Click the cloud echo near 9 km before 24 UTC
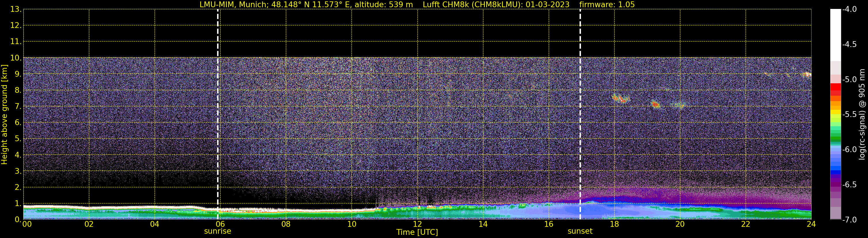Screen dimensions: 868x238 (807, 75)
